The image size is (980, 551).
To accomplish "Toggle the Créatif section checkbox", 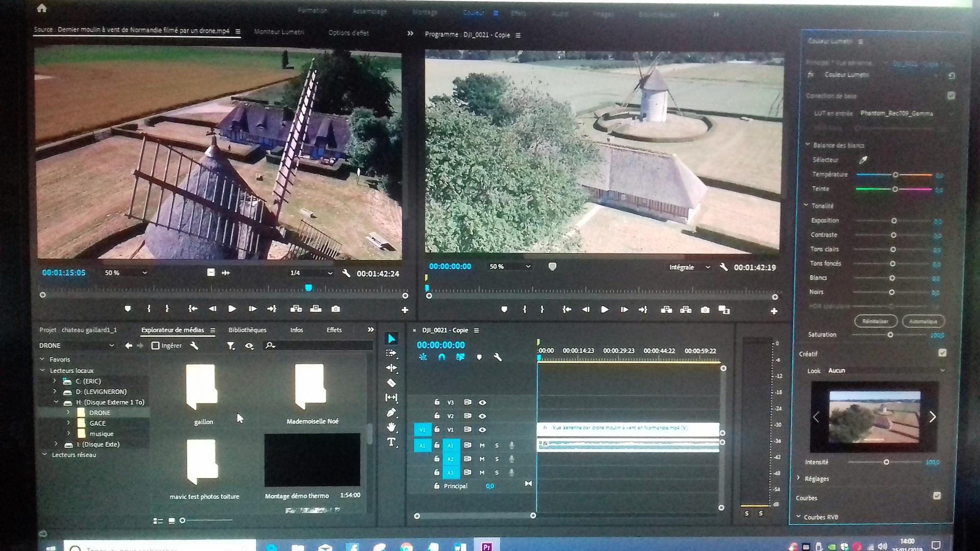I will point(942,353).
